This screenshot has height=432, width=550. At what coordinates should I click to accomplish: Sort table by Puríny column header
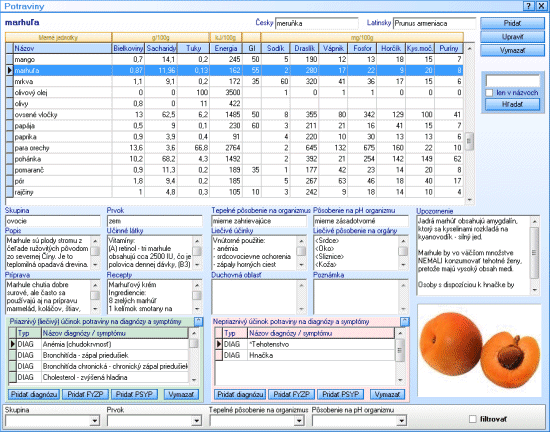click(449, 48)
